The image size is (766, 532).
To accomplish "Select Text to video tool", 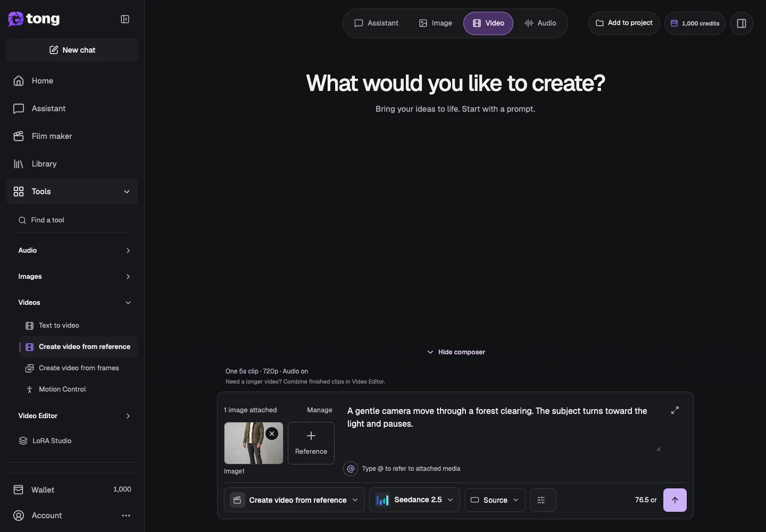I will [78, 326].
